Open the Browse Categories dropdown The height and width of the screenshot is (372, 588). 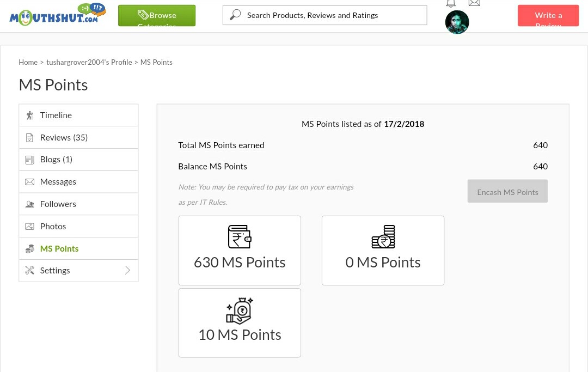157,16
